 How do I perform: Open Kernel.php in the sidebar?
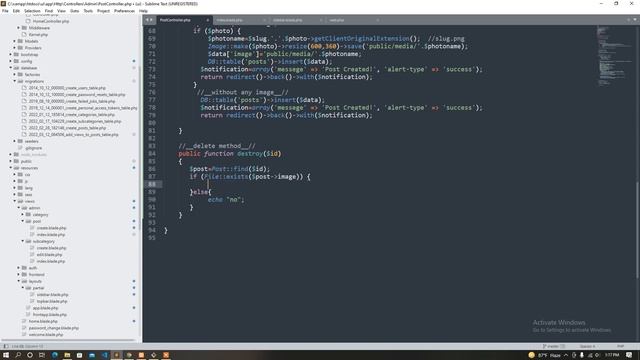(38, 35)
